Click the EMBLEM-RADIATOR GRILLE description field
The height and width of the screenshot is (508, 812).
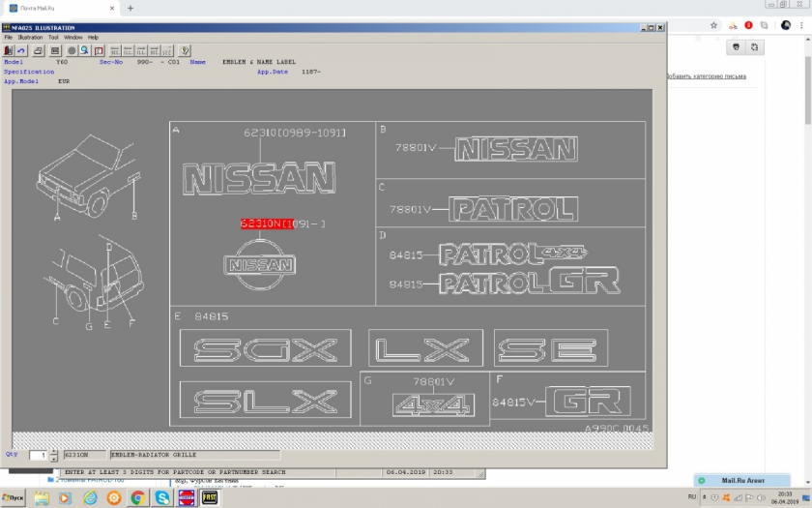tap(195, 455)
